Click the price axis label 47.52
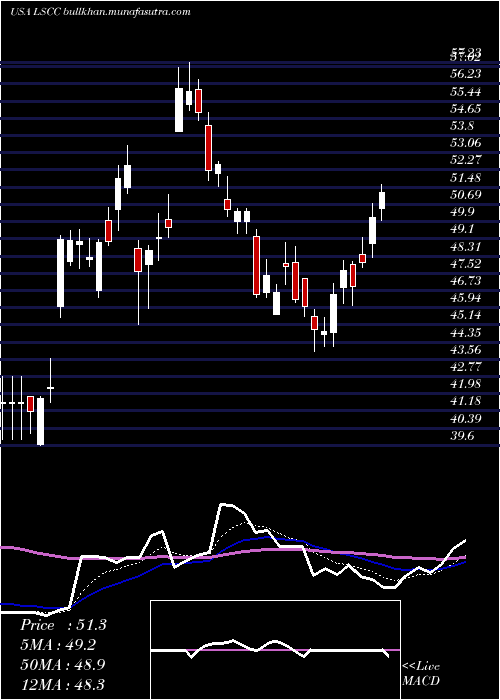Viewport: 500px width, 700px height. pyautogui.click(x=466, y=264)
